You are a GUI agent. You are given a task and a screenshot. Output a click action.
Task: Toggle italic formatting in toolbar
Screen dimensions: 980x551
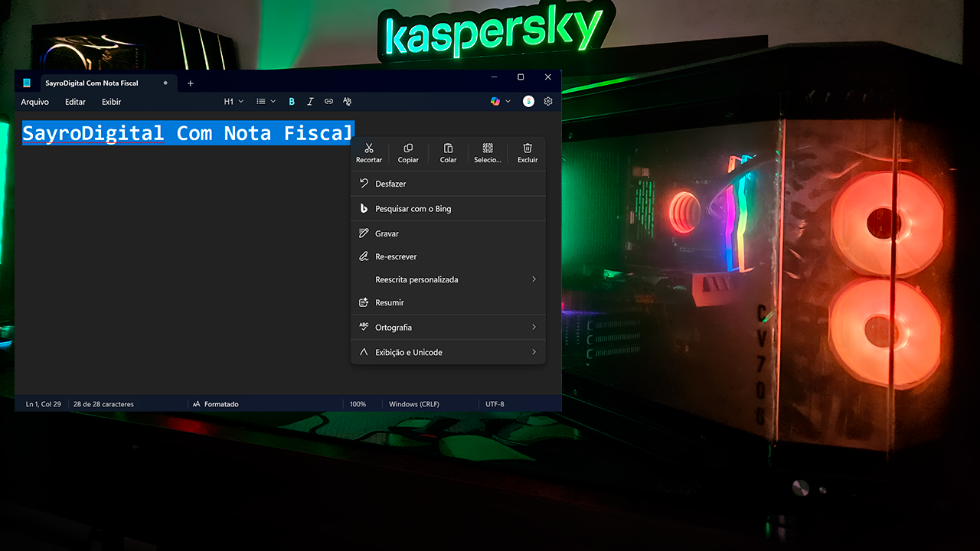tap(310, 102)
